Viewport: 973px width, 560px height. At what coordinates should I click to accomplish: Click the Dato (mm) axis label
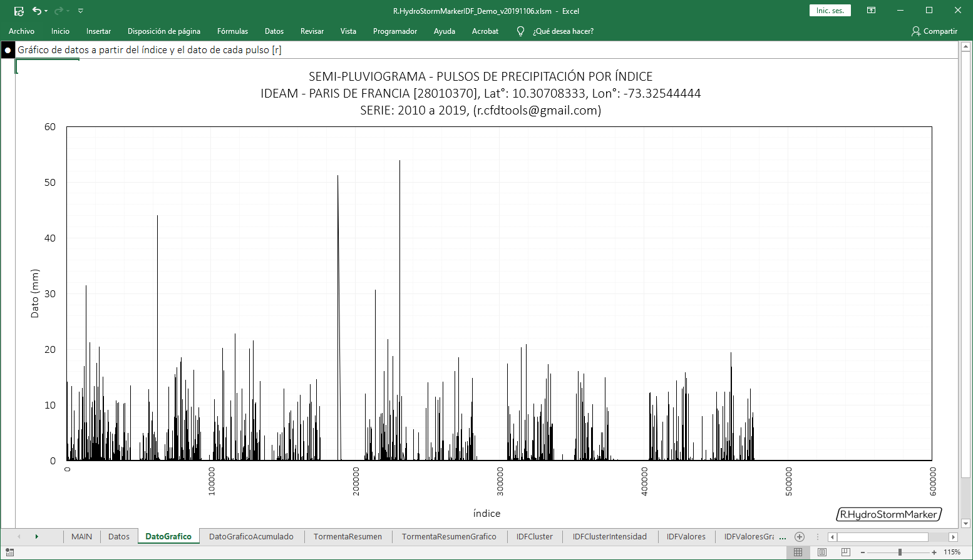coord(35,293)
